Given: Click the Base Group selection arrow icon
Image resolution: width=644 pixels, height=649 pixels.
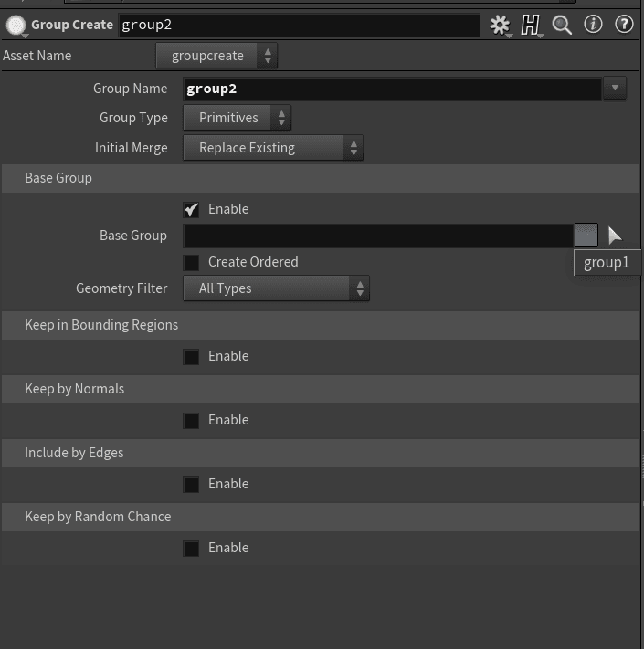Looking at the screenshot, I should (615, 236).
